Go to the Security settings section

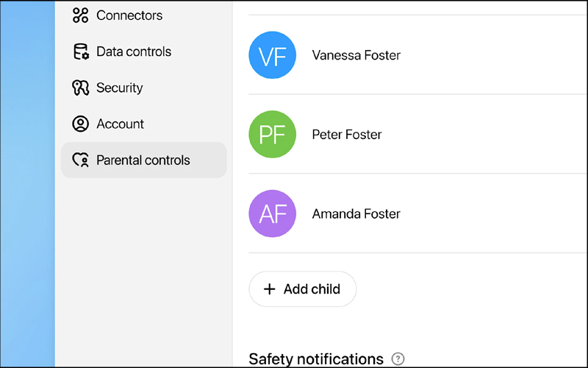[x=119, y=88]
